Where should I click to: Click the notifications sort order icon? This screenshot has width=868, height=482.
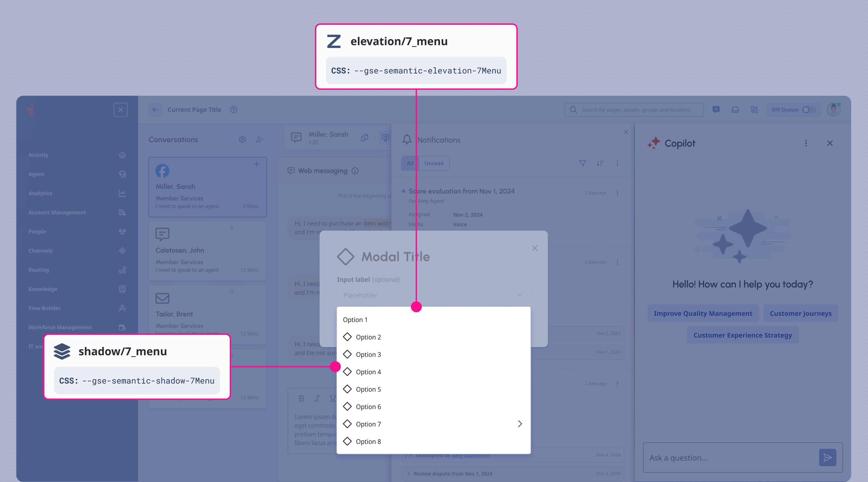click(600, 163)
